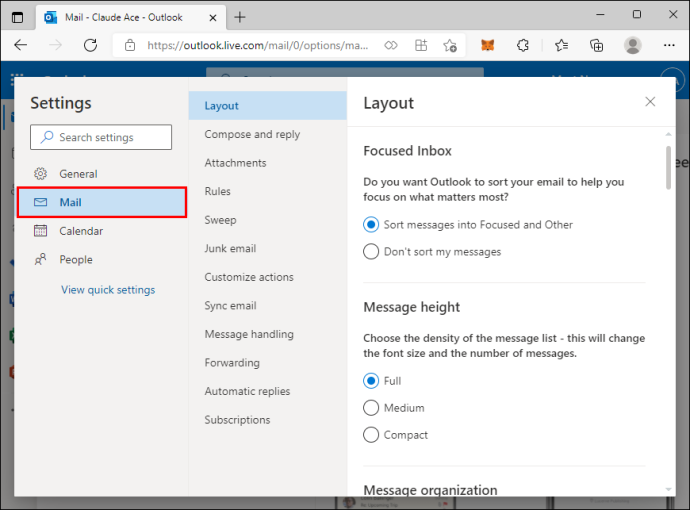Close the Settings dialog with X
690x510 pixels.
(x=650, y=102)
